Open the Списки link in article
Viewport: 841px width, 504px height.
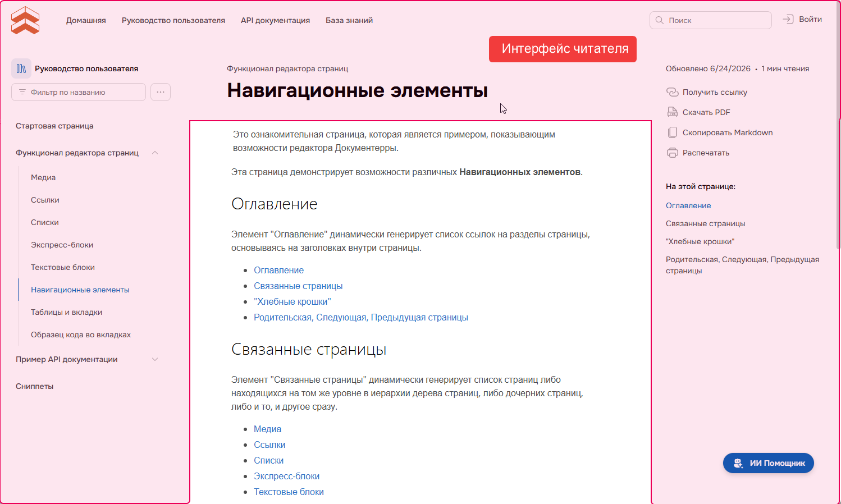[268, 460]
